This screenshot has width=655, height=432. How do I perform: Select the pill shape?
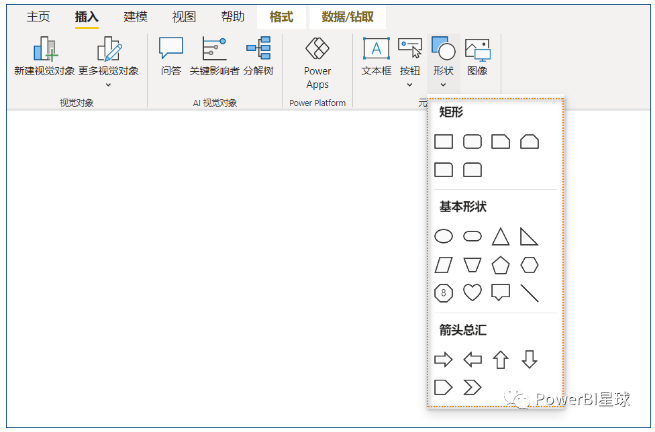(472, 236)
